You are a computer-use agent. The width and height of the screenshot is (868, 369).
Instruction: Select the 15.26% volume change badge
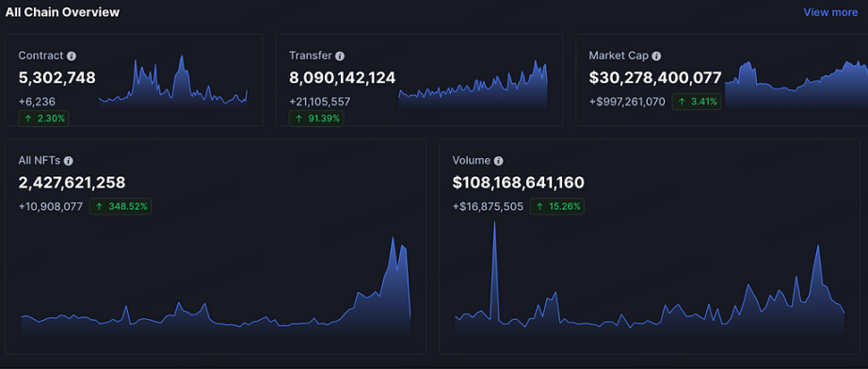557,207
